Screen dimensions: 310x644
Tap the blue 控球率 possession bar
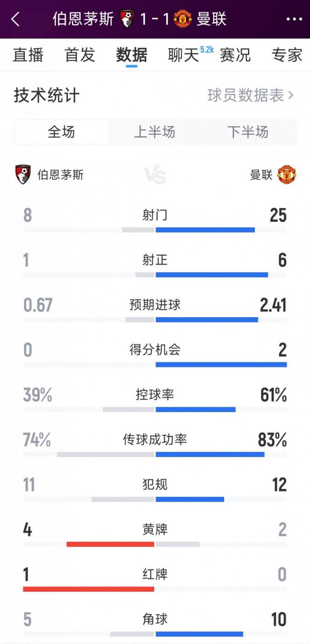pyautogui.click(x=195, y=409)
